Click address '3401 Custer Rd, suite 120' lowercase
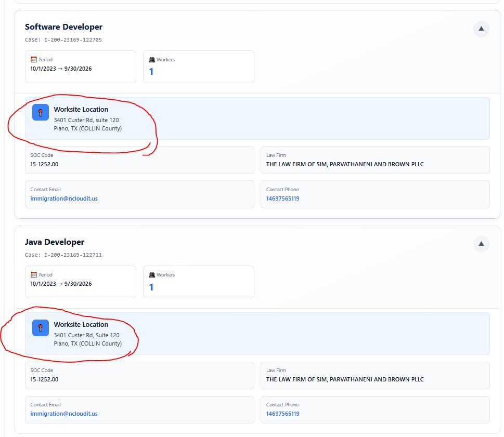The width and height of the screenshot is (504, 437). [86, 120]
